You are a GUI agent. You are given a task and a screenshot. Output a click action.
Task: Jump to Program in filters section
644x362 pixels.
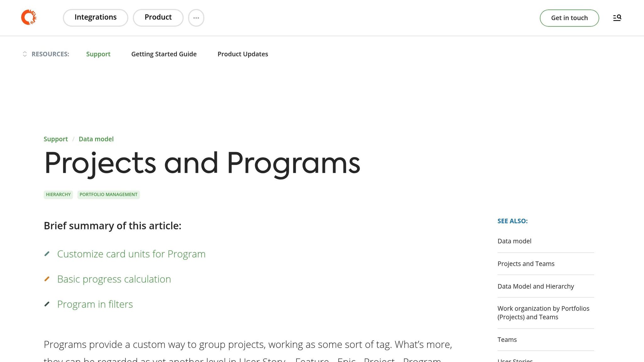pos(95,304)
